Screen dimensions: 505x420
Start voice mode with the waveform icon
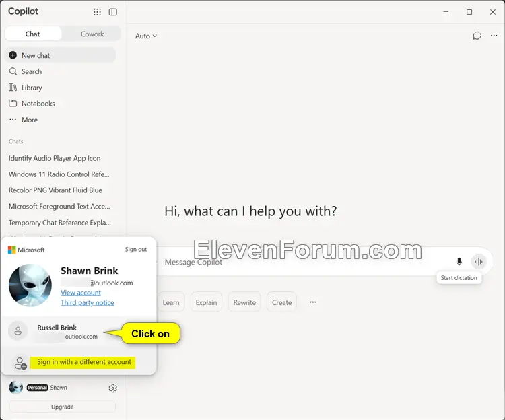pyautogui.click(x=479, y=262)
